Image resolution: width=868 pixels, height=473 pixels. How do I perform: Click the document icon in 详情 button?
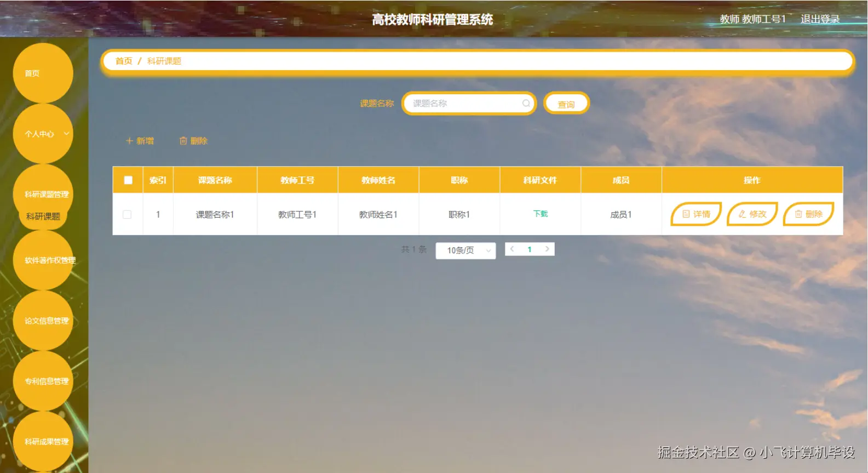click(x=686, y=214)
